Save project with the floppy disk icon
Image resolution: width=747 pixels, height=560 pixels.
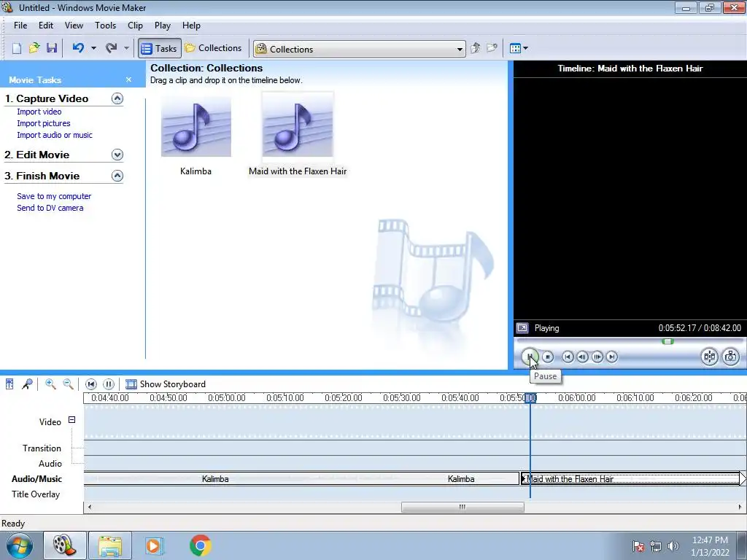(52, 48)
